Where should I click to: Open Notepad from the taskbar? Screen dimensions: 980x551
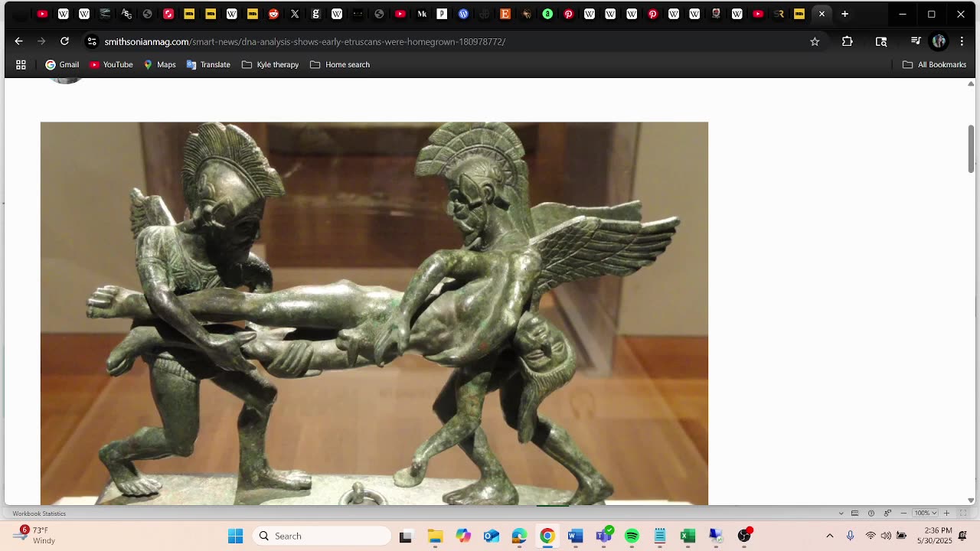pyautogui.click(x=660, y=536)
